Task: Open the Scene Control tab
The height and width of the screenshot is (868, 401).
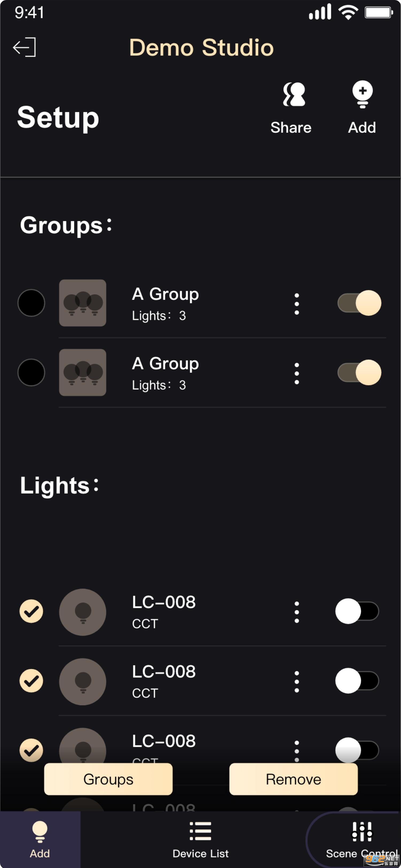Action: tap(362, 839)
